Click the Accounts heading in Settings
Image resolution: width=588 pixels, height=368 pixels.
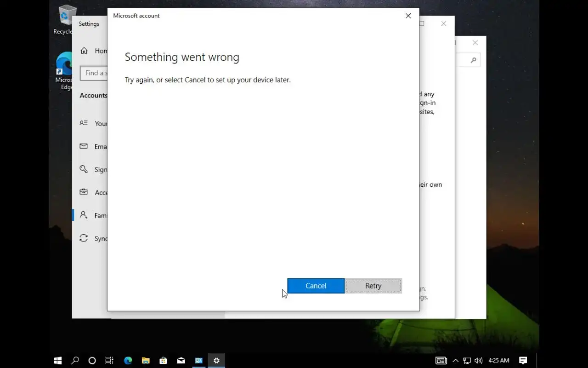pyautogui.click(x=93, y=95)
